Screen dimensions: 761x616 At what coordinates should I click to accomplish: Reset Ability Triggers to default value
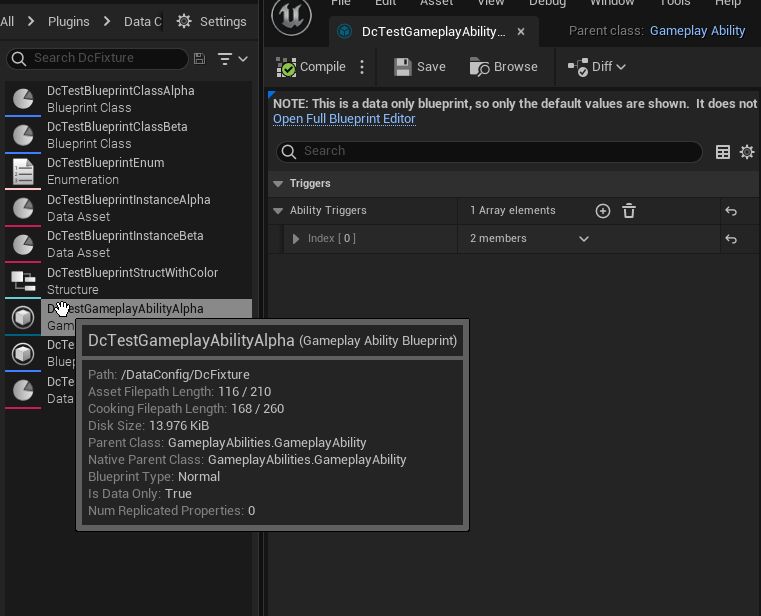point(731,211)
